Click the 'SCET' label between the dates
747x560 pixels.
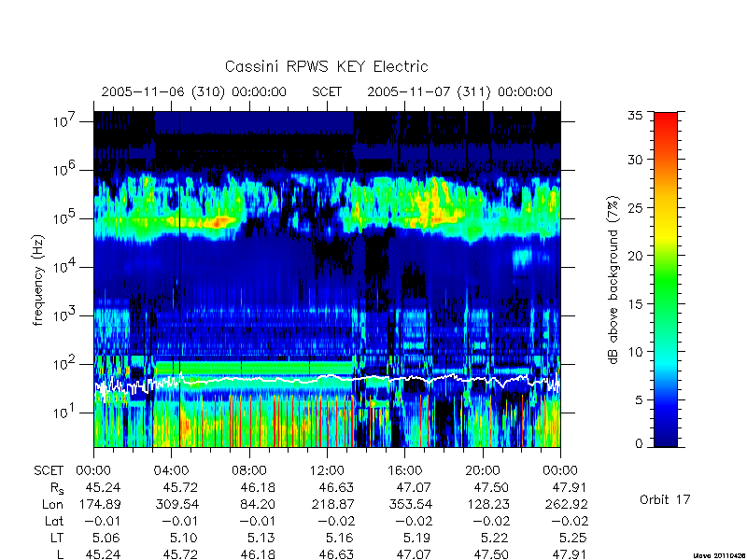[327, 91]
